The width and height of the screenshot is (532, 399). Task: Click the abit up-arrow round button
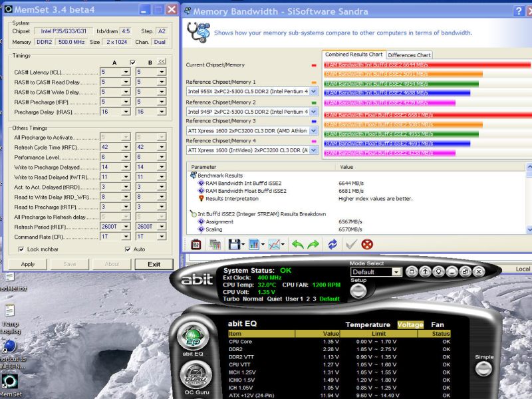tap(425, 271)
